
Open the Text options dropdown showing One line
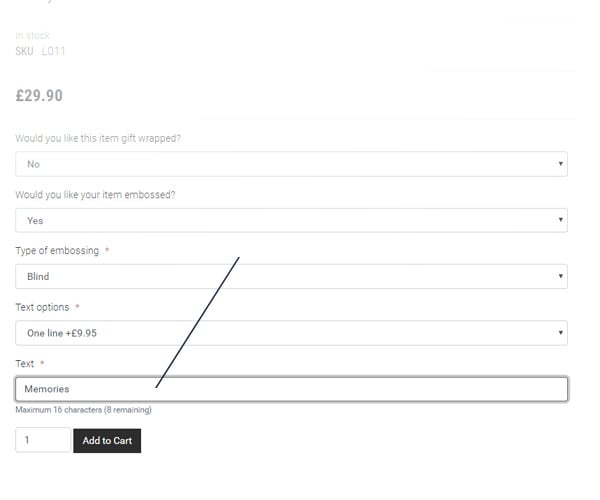pos(291,333)
